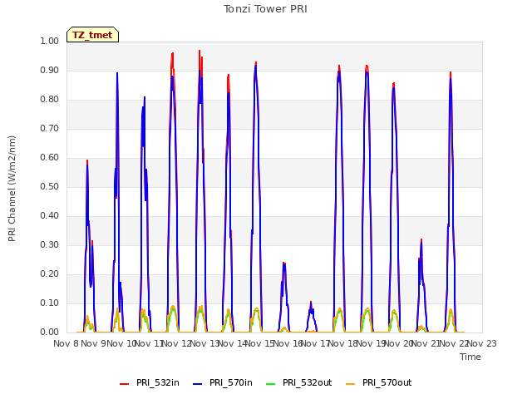Image resolution: width=532 pixels, height=399 pixels.
Task: Click the Nov 9 x-axis tick label
Action: click(x=94, y=343)
